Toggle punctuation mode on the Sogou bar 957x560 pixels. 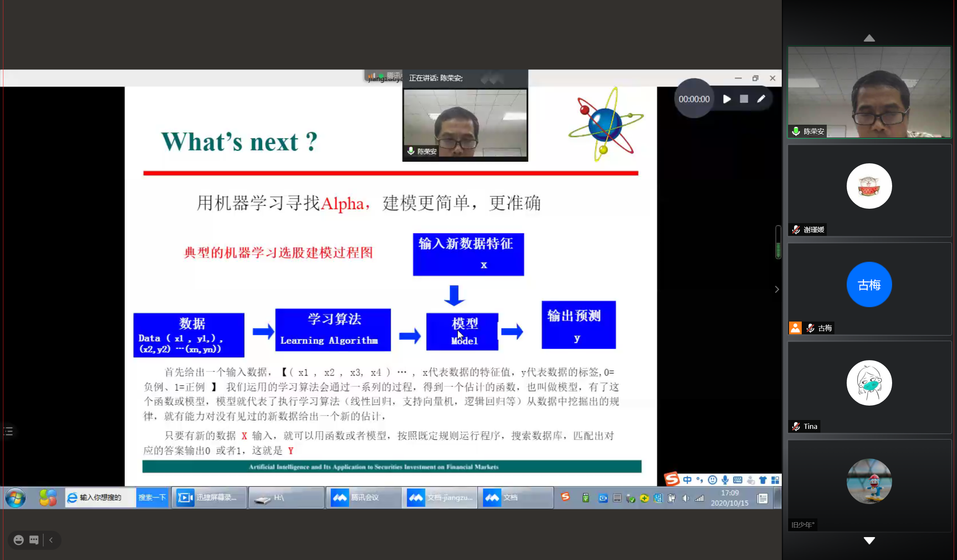click(x=699, y=480)
